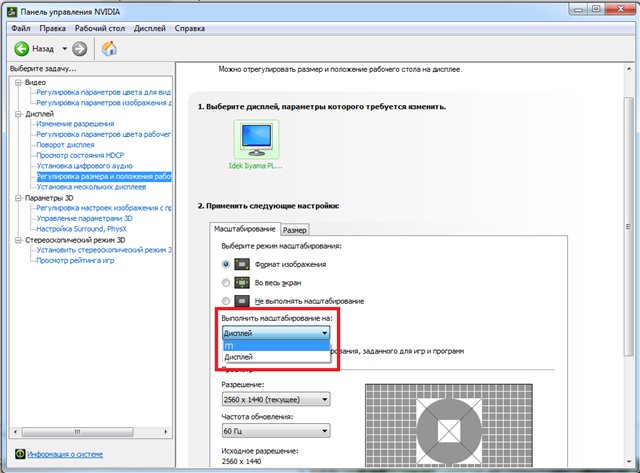
Task: Open 'Управление параметрами 3D' task
Action: click(84, 218)
